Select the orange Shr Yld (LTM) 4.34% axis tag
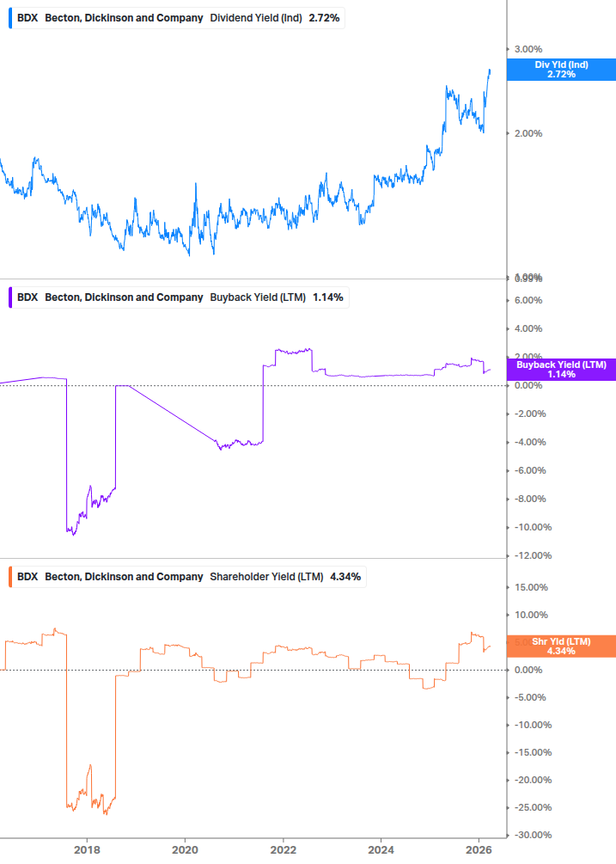616x864 pixels. (x=561, y=646)
